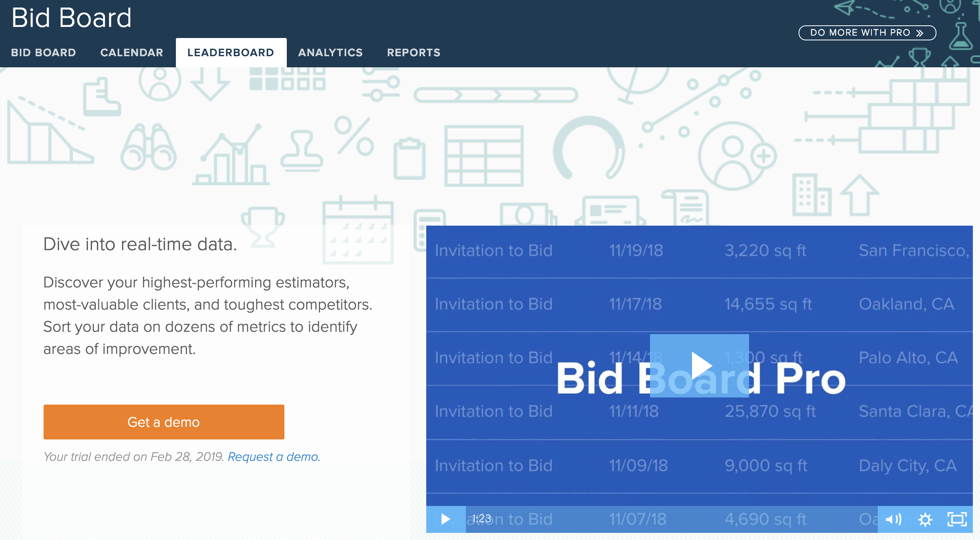
Task: Open the Calendar tab
Action: coord(132,53)
